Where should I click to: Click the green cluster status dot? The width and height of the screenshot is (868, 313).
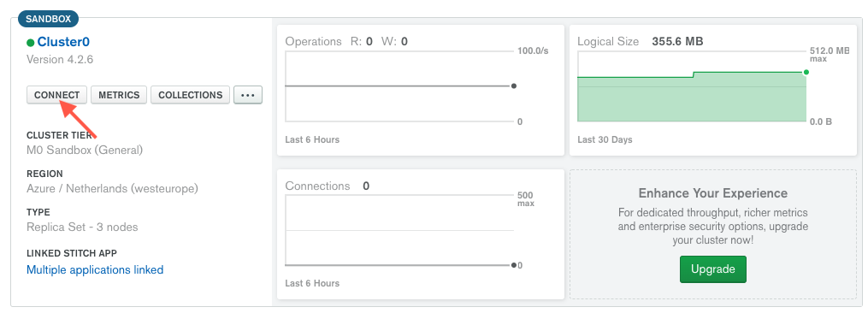[x=31, y=43]
